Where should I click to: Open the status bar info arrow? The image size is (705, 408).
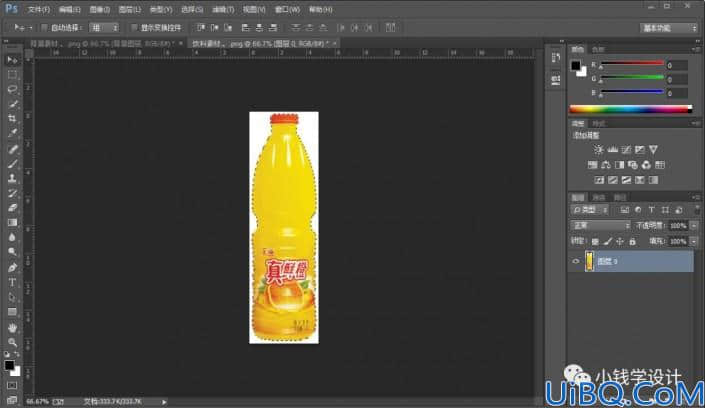[164, 402]
